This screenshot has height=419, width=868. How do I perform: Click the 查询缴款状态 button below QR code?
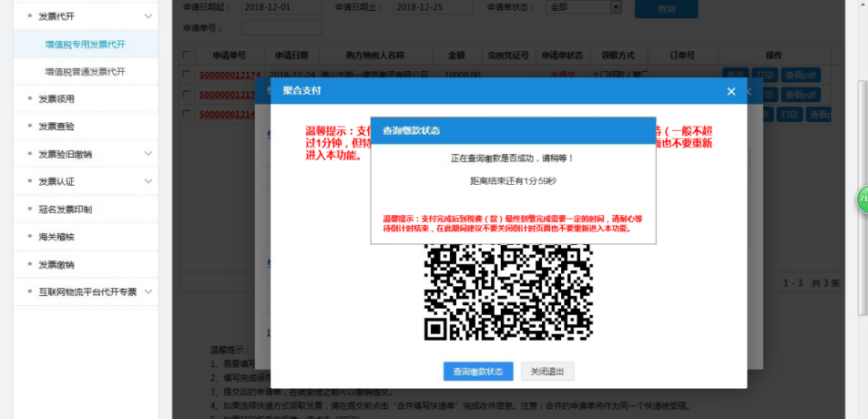coord(478,372)
